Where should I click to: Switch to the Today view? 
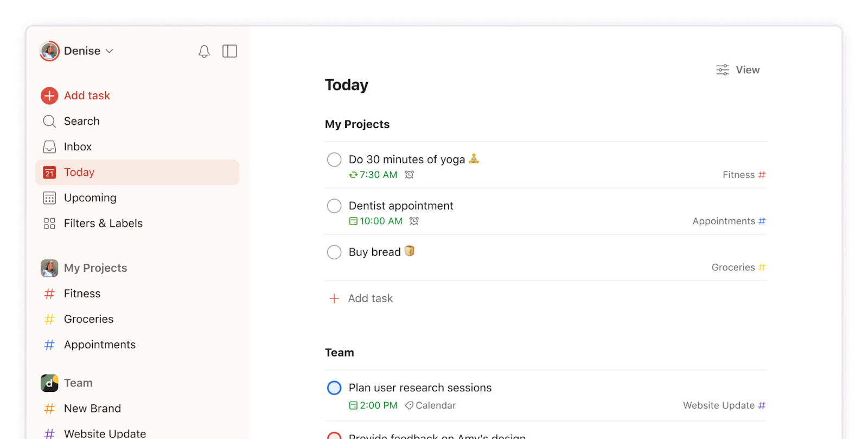79,172
